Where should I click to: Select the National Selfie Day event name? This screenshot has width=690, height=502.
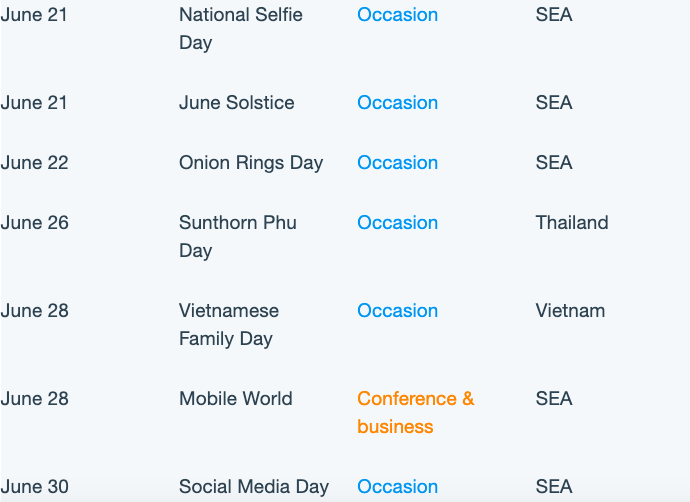[x=241, y=29]
